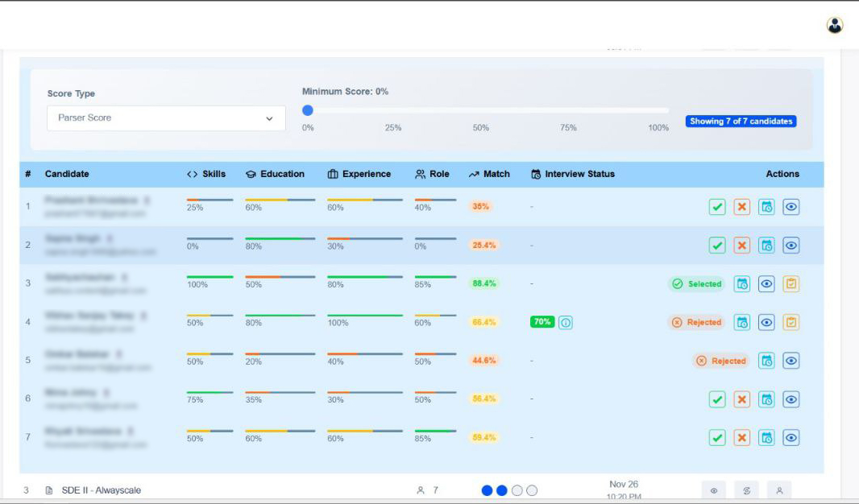Click the Minimum Score slider handle

pyautogui.click(x=307, y=111)
